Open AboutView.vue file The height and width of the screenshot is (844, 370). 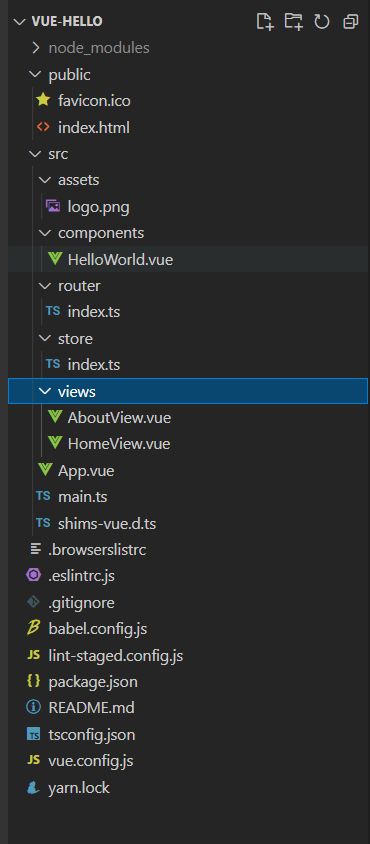119,417
